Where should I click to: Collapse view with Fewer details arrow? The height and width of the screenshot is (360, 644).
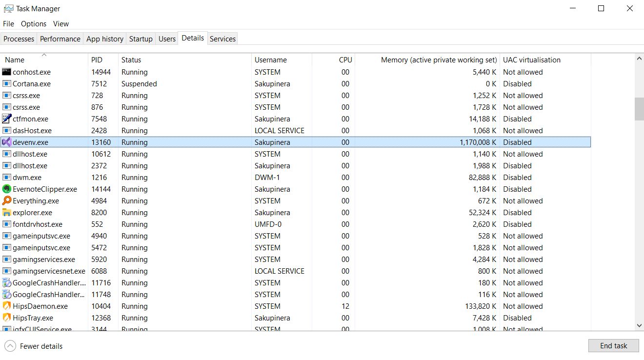point(10,346)
